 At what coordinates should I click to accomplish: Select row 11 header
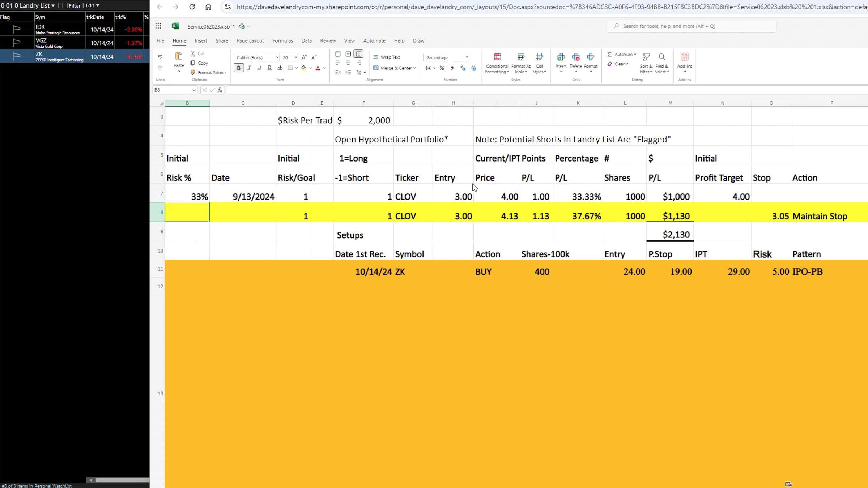158,269
